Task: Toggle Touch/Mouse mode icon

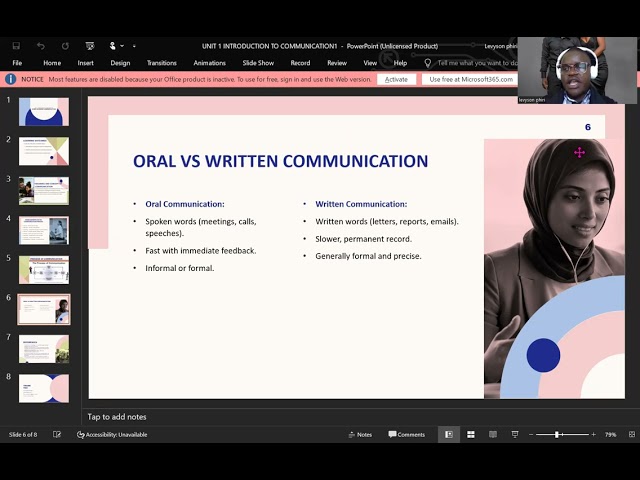Action: coord(113,46)
